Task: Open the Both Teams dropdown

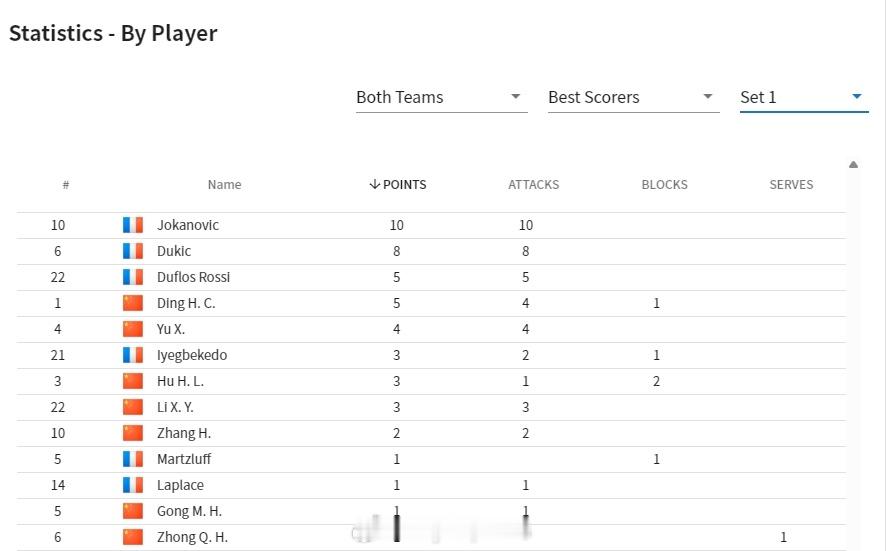Action: click(441, 97)
